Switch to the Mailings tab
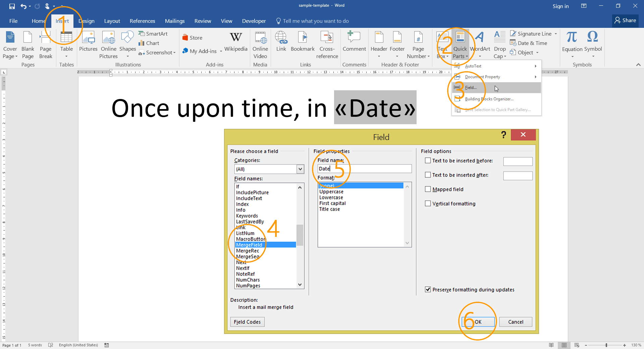 click(x=174, y=21)
